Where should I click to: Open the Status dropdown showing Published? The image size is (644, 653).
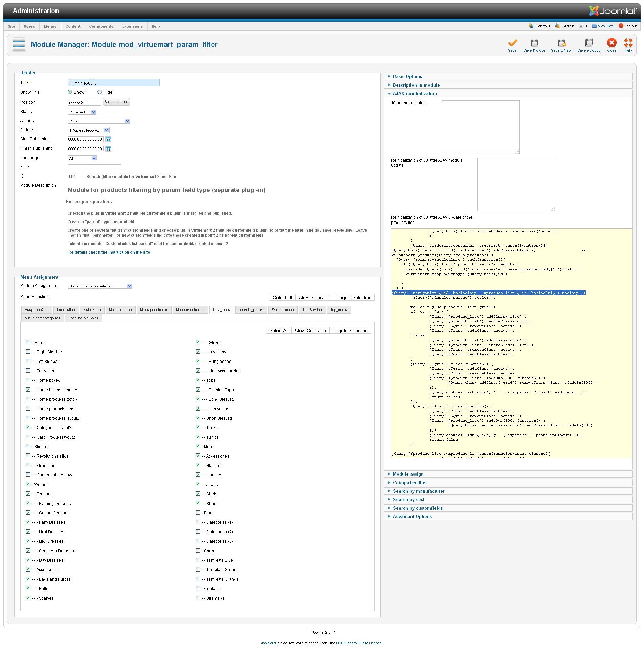click(x=82, y=112)
